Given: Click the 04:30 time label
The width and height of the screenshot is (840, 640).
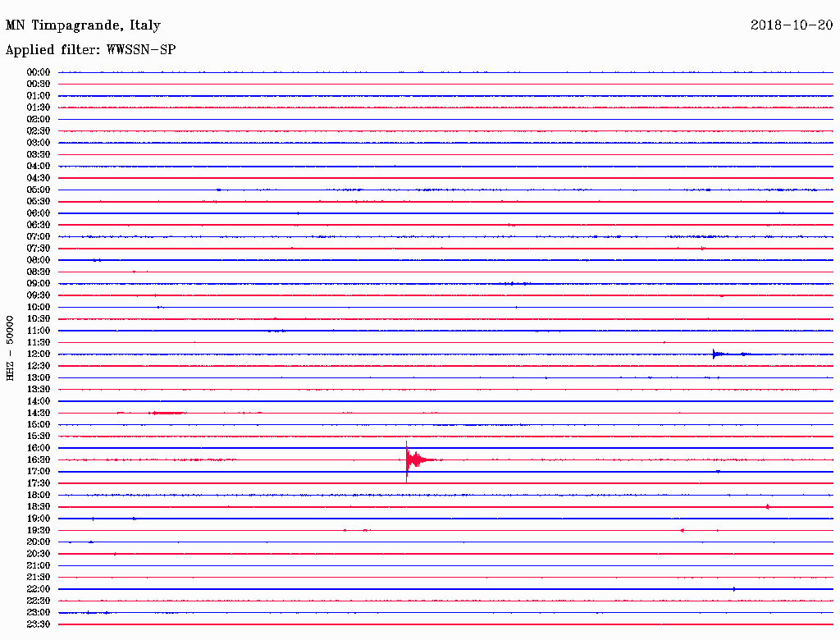Looking at the screenshot, I should [x=39, y=178].
